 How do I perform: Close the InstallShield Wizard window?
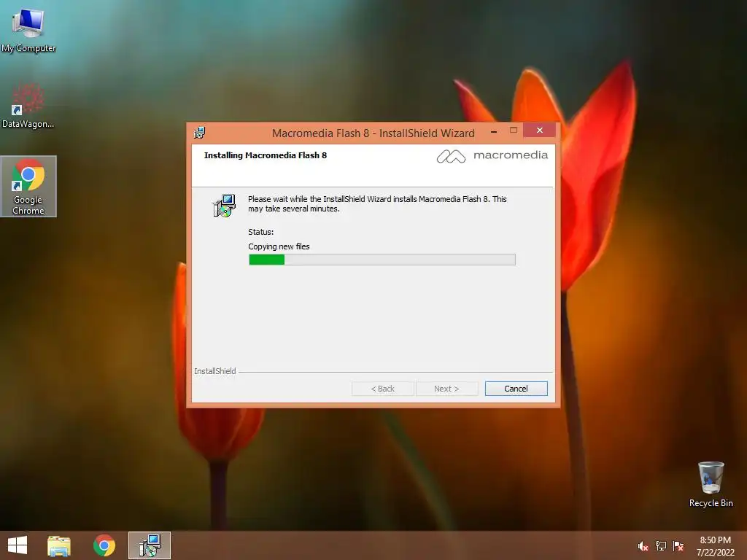click(x=539, y=130)
